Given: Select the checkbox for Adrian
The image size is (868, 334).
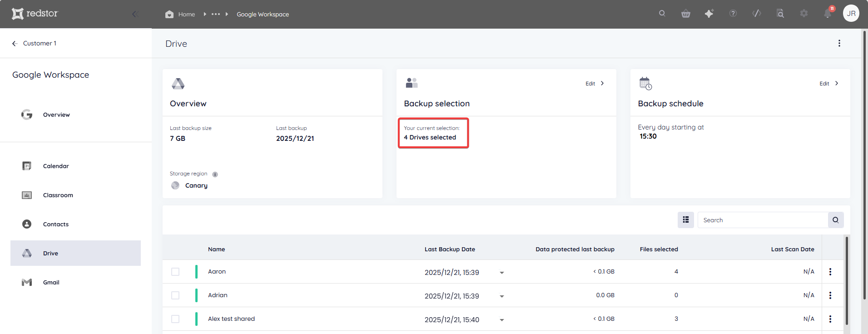Looking at the screenshot, I should (x=175, y=295).
